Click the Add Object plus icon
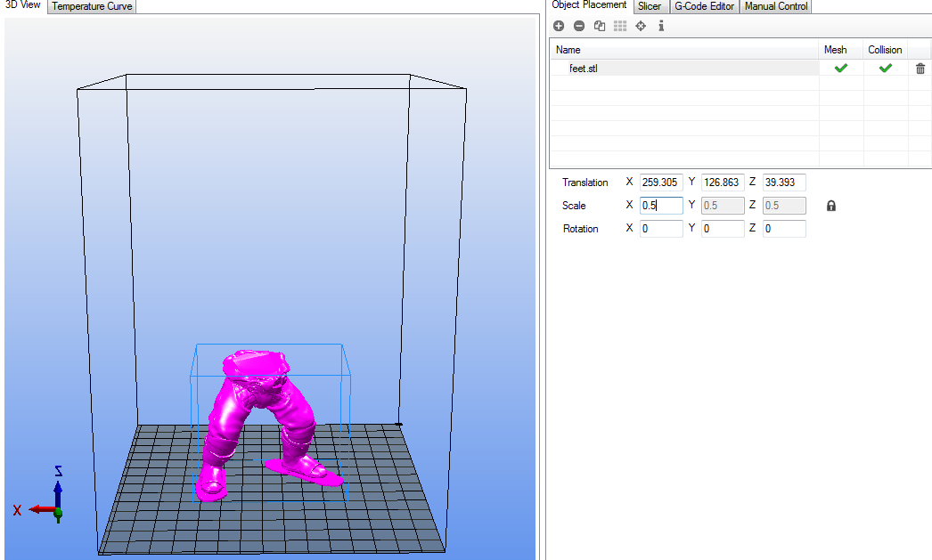Image resolution: width=932 pixels, height=560 pixels. click(x=559, y=26)
